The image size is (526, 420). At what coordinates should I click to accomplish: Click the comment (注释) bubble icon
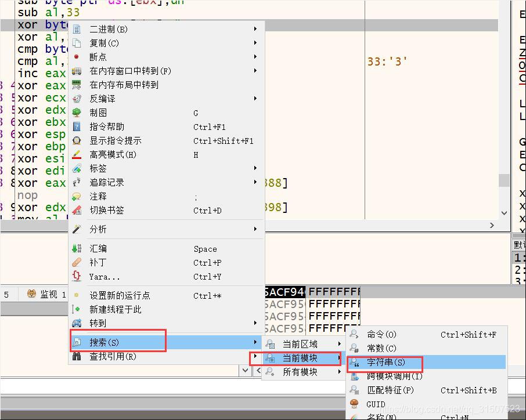77,197
